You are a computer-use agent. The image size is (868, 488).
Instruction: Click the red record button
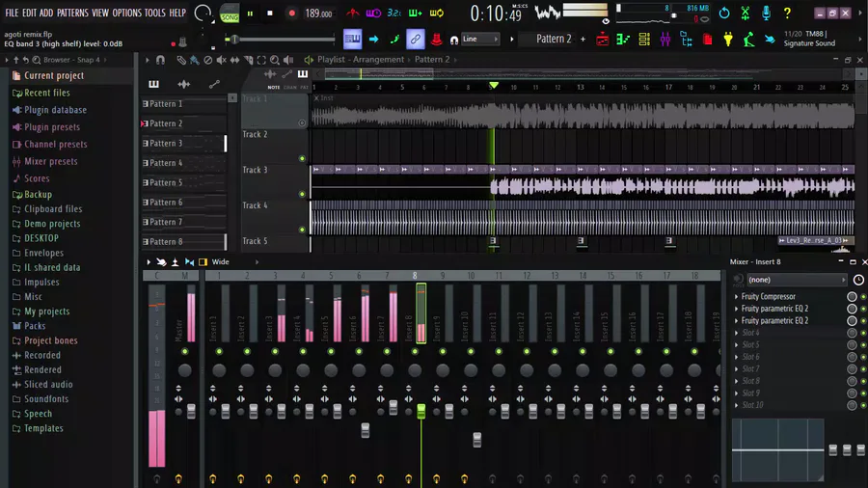coord(291,14)
